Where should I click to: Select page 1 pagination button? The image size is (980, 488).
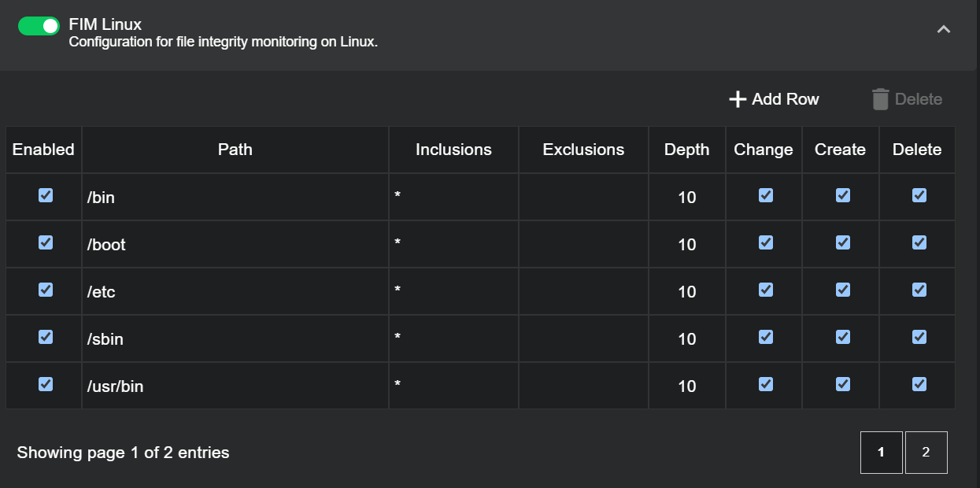point(881,453)
